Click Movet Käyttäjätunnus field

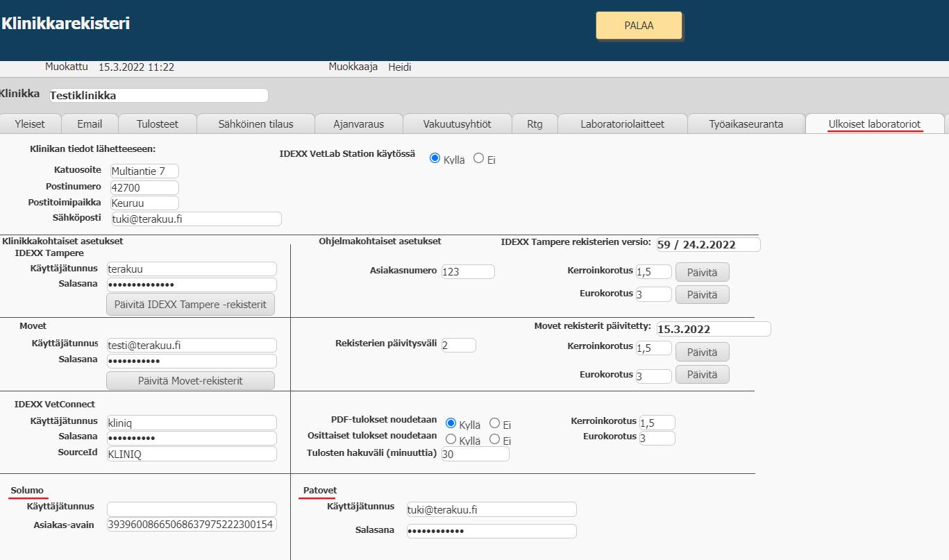pyautogui.click(x=192, y=345)
